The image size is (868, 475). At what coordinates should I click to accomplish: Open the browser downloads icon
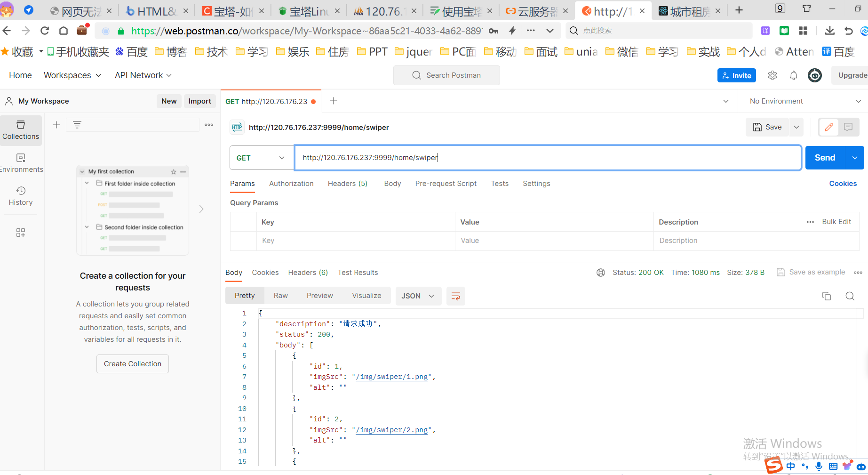click(830, 31)
